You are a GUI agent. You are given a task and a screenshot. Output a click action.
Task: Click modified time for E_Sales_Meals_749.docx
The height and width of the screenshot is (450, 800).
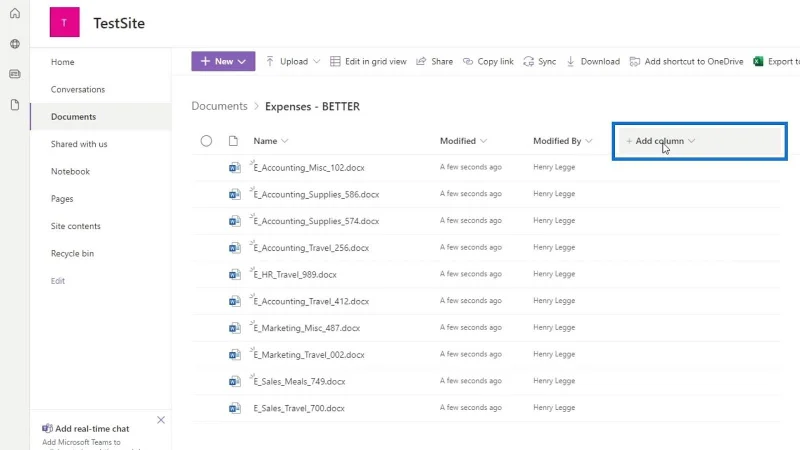471,381
